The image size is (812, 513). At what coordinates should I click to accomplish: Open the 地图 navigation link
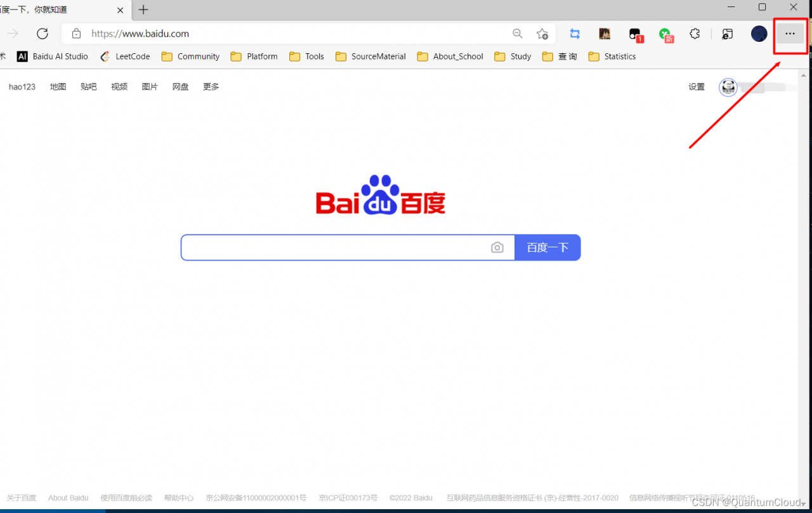[58, 87]
